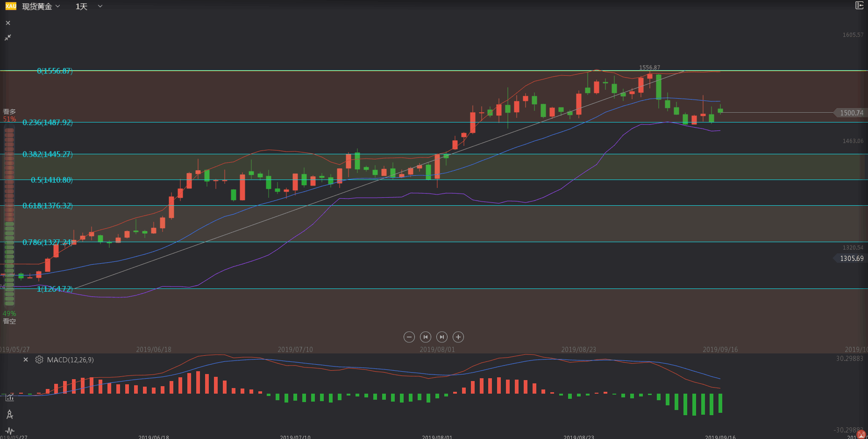Click the zoom in plus button
The height and width of the screenshot is (439, 868).
(x=458, y=337)
